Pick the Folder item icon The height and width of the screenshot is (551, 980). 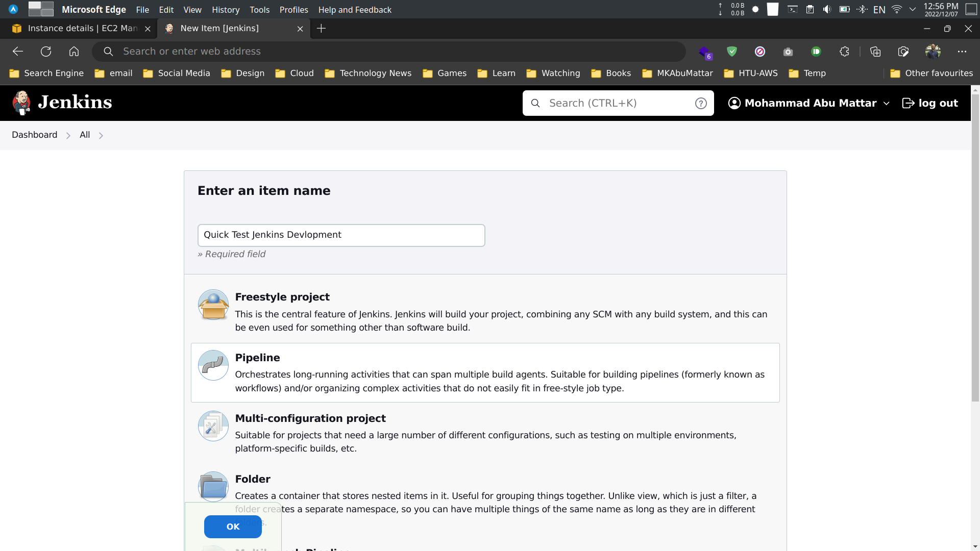(213, 486)
